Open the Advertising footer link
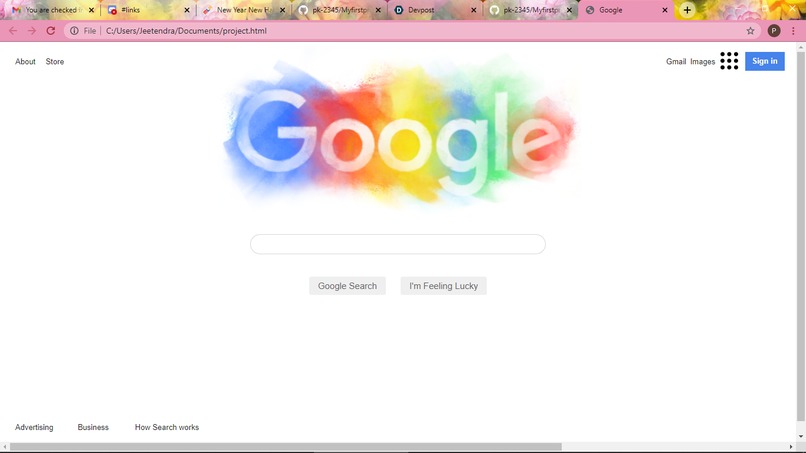 34,427
